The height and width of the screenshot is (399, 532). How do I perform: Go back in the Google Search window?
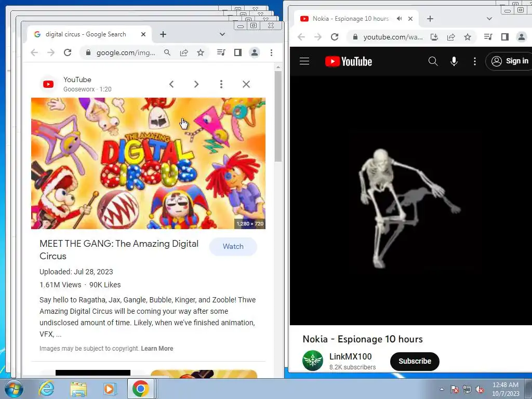pos(34,52)
